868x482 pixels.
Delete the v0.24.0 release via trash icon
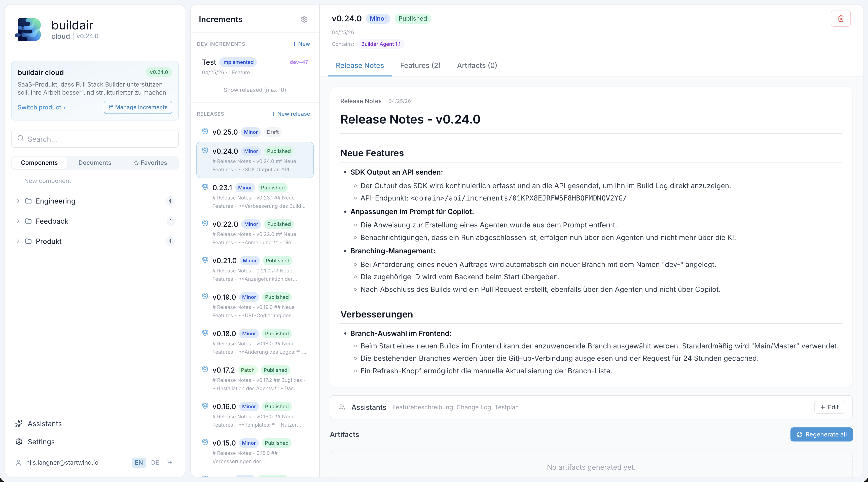(x=841, y=19)
